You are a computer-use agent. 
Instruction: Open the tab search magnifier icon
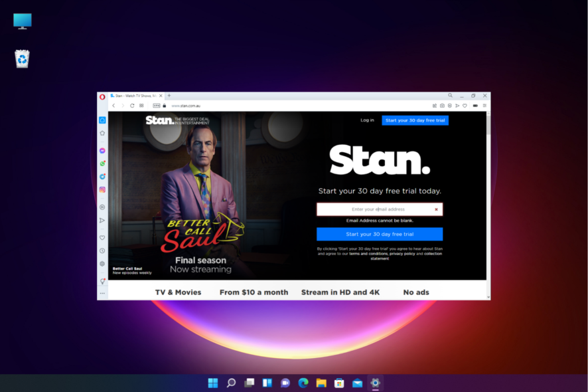pyautogui.click(x=450, y=96)
